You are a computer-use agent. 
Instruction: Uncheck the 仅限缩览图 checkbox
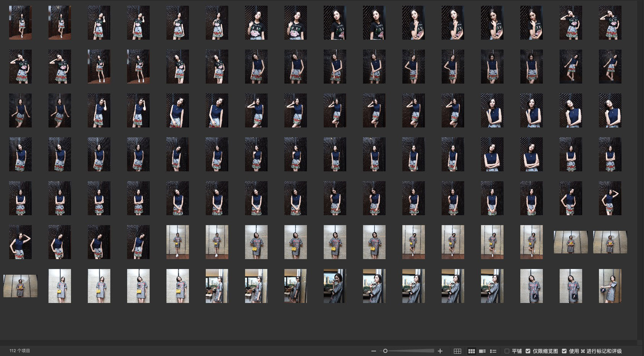(x=528, y=351)
